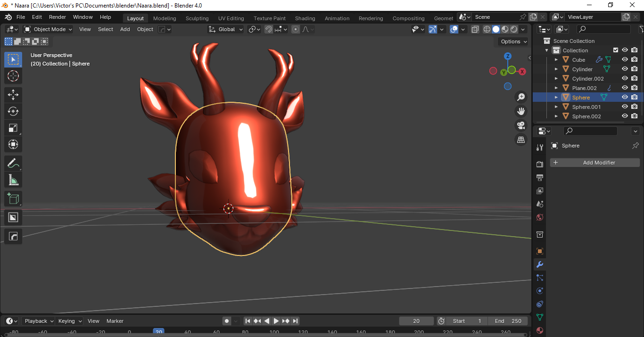The width and height of the screenshot is (644, 337).
Task: Activate the Cursor tool
Action: point(13,76)
